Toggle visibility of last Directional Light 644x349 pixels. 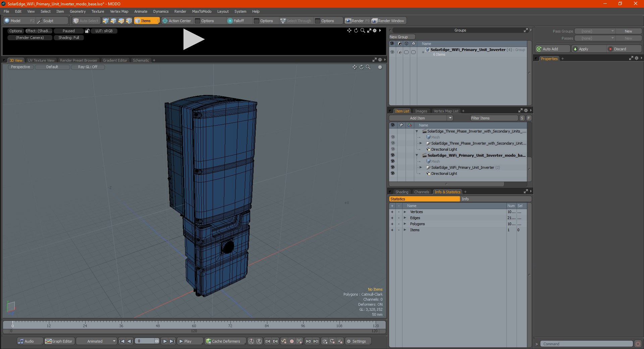[x=392, y=173]
